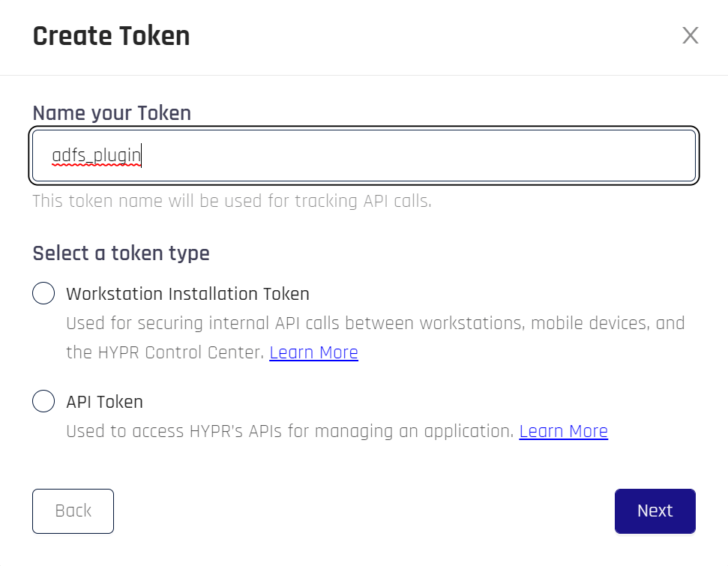Click the Select a token type heading

tap(121, 253)
